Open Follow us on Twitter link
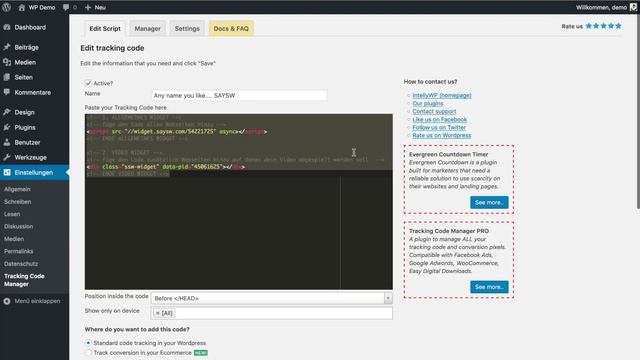Viewport: 640px width, 360px height. coord(439,127)
